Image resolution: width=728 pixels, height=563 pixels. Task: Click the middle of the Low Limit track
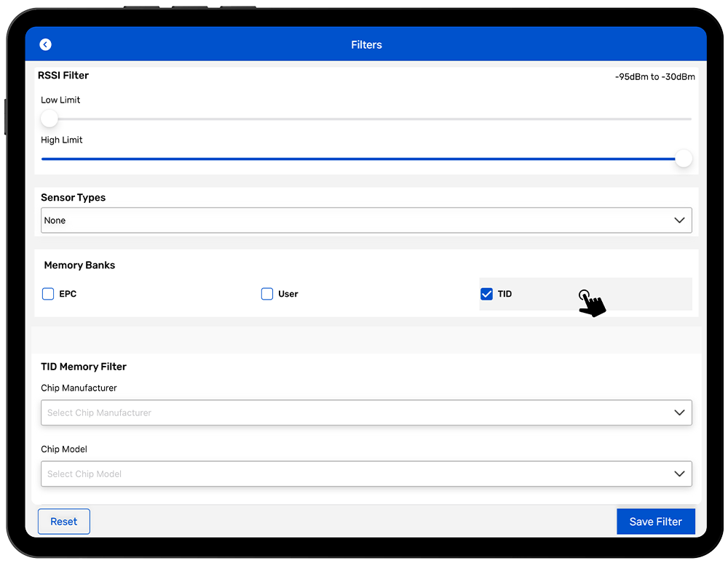point(366,119)
